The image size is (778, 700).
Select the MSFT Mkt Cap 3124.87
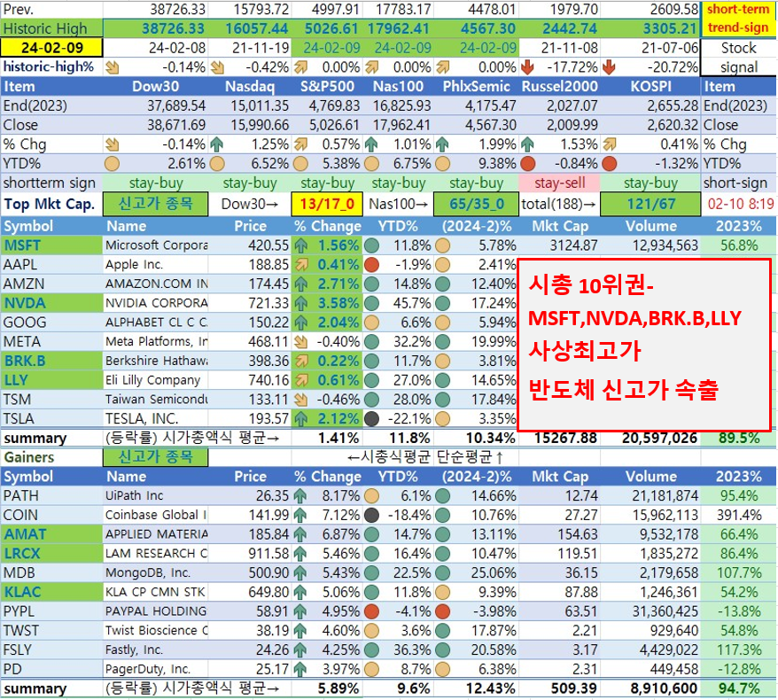[573, 245]
